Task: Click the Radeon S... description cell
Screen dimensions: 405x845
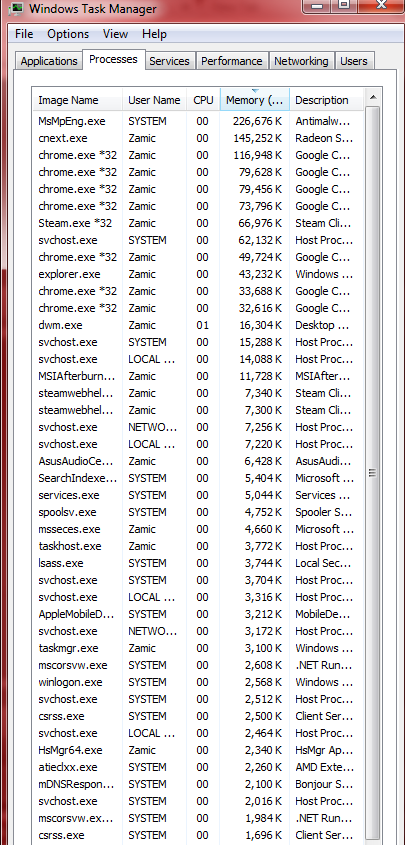Action: coord(324,138)
